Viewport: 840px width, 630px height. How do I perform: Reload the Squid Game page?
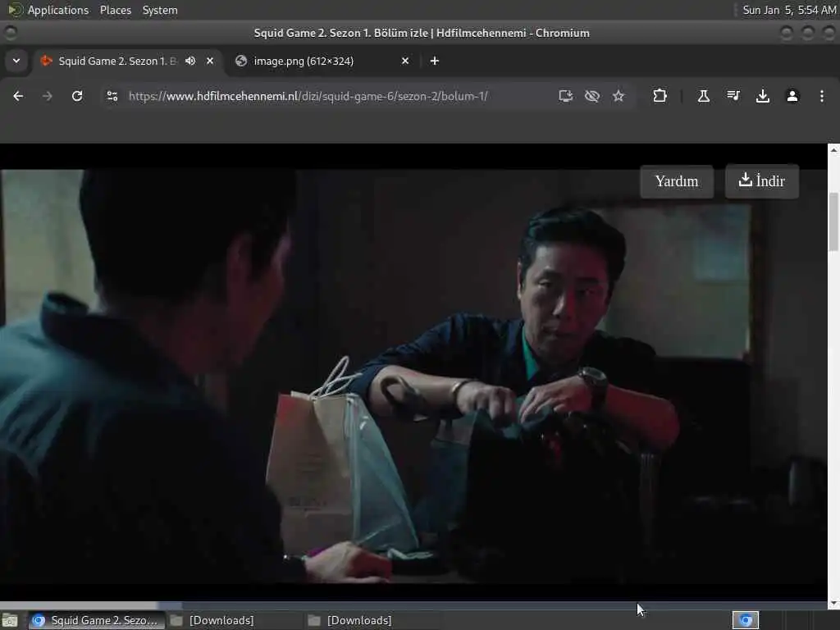(x=77, y=96)
